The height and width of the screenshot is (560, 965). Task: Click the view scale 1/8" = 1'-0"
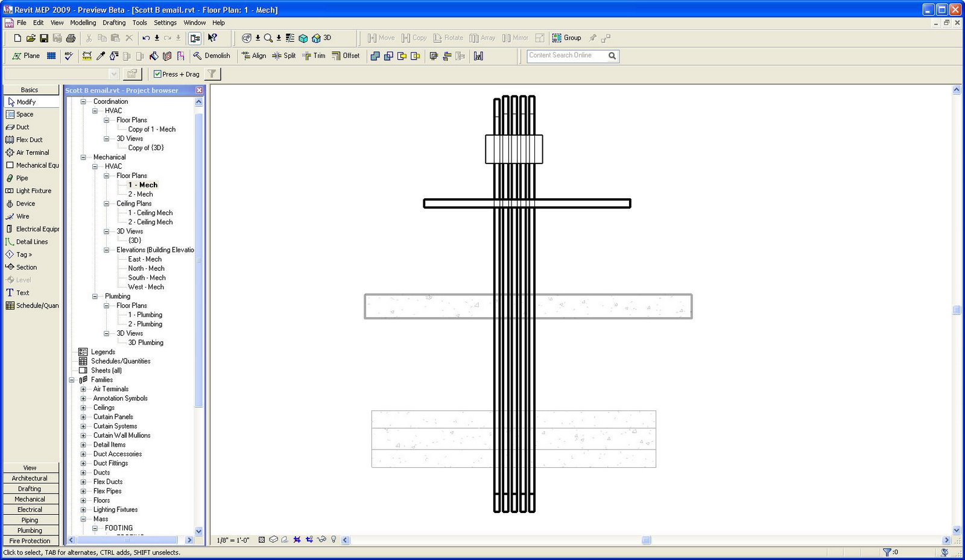[x=233, y=540]
